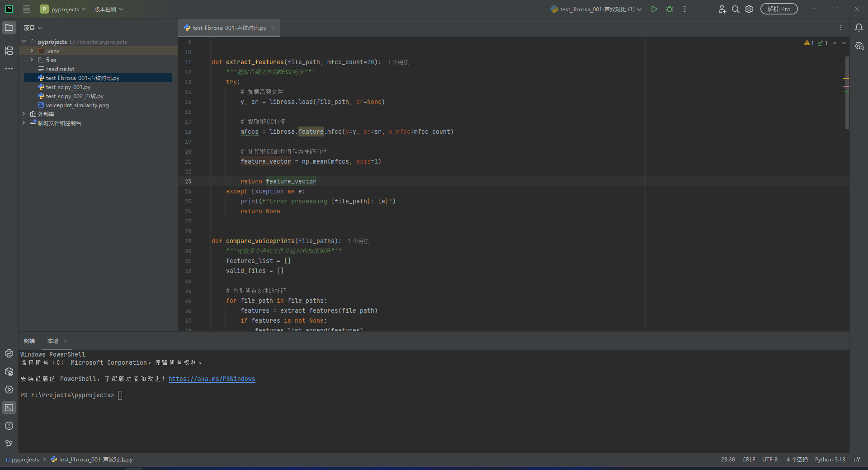Open the Structure tool window icon
This screenshot has height=470, width=868.
[x=9, y=51]
